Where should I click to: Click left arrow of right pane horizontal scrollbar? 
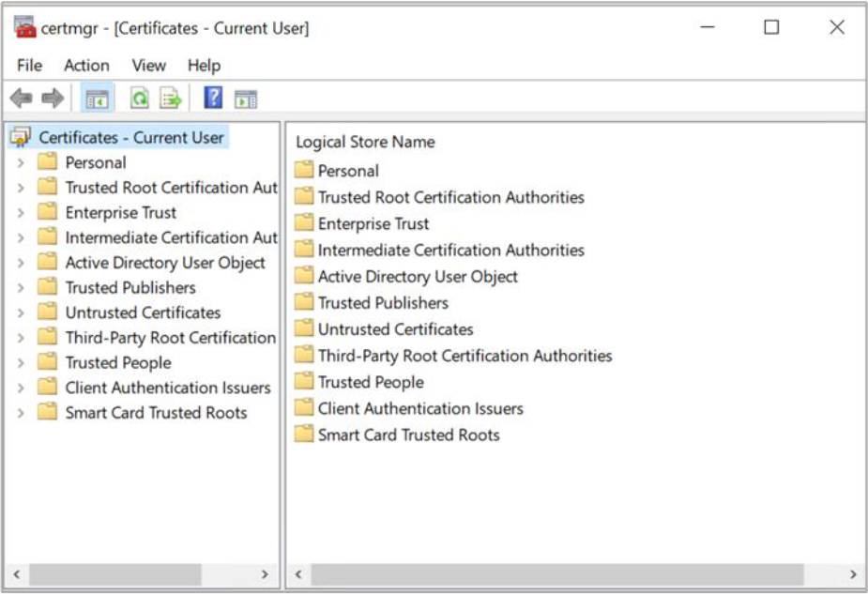[298, 574]
